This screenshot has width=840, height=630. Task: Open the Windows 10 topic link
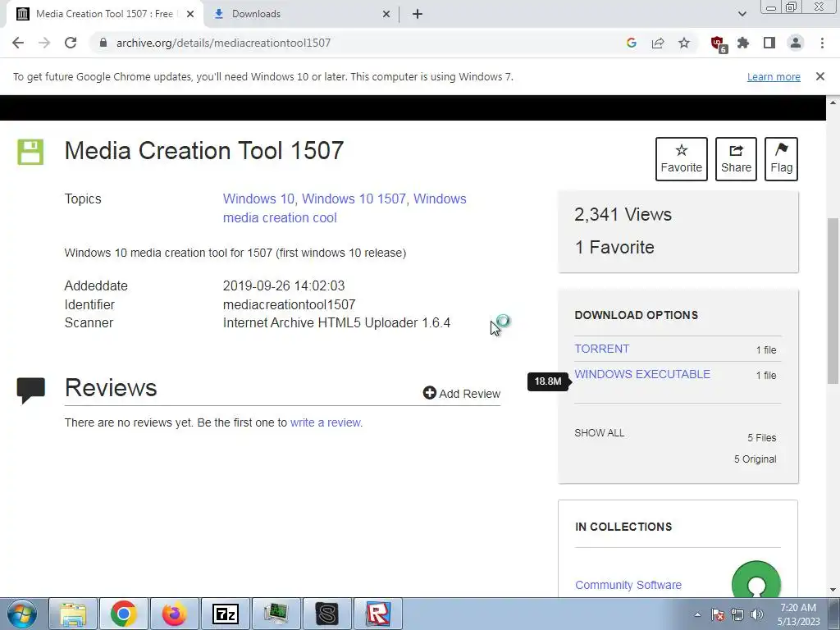pyautogui.click(x=258, y=199)
